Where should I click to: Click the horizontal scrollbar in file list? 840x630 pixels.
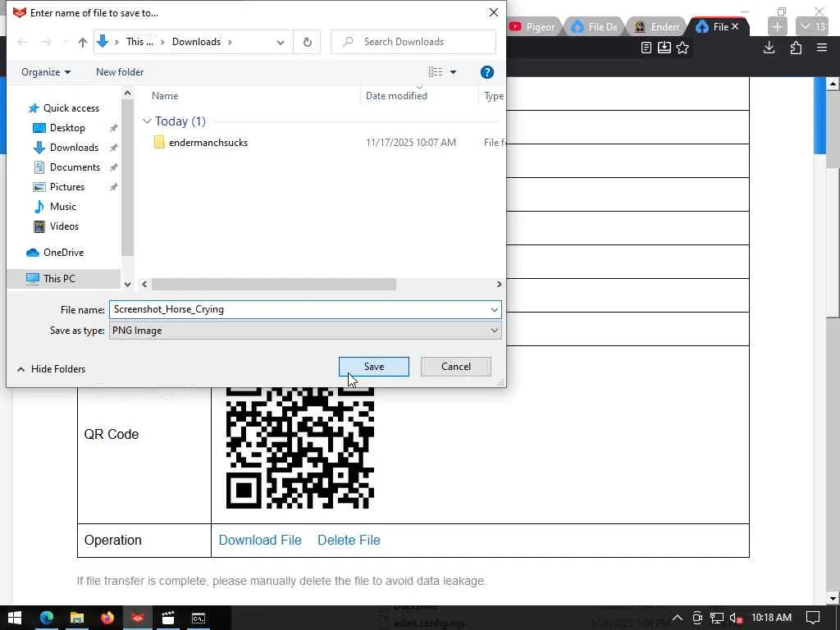(x=274, y=285)
